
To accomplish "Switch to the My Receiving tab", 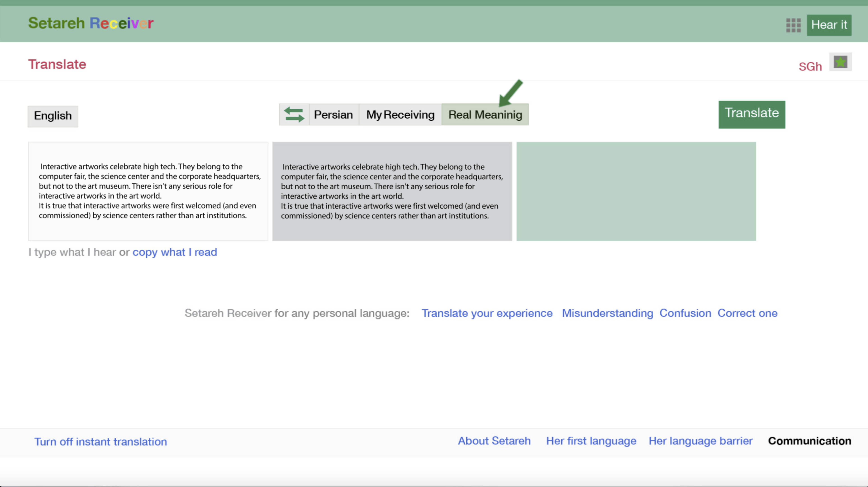I will click(400, 115).
